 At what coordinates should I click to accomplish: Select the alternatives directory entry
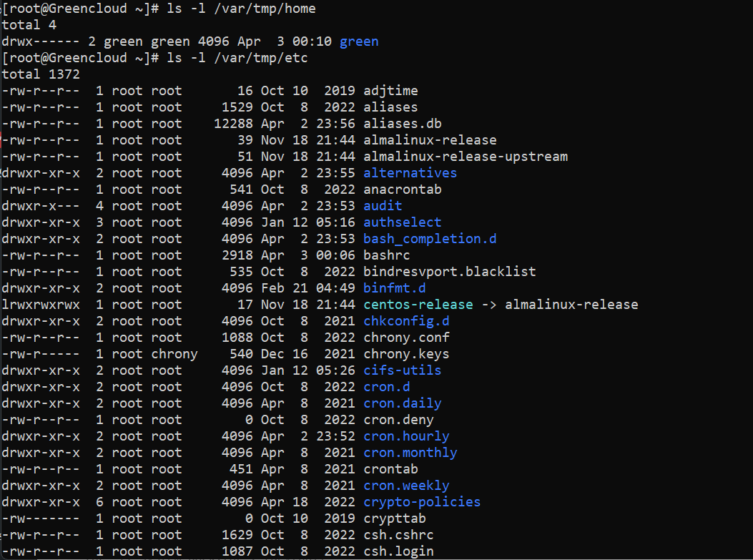tap(409, 172)
